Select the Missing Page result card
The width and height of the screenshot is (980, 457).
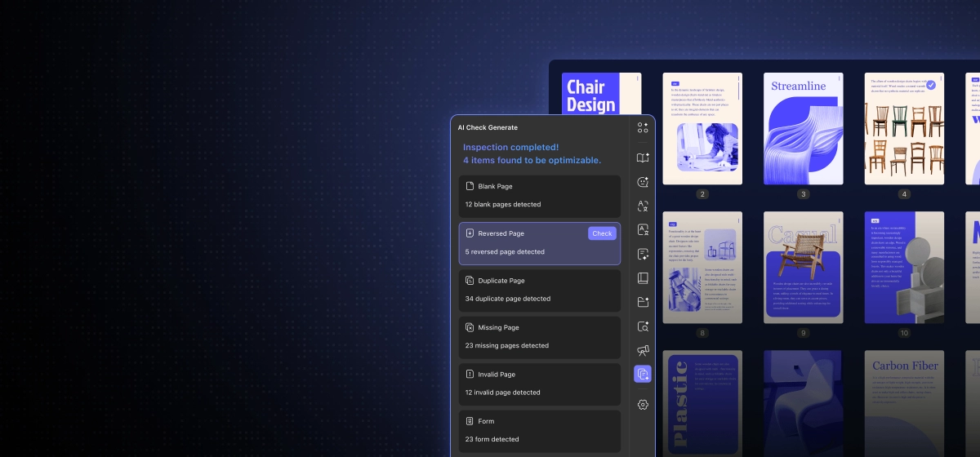(x=540, y=337)
